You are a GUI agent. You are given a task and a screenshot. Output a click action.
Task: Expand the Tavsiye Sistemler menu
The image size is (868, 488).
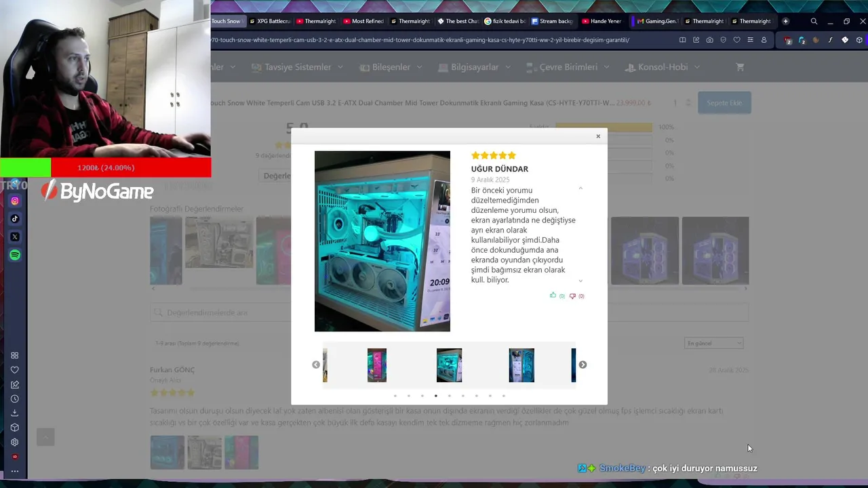pos(297,67)
